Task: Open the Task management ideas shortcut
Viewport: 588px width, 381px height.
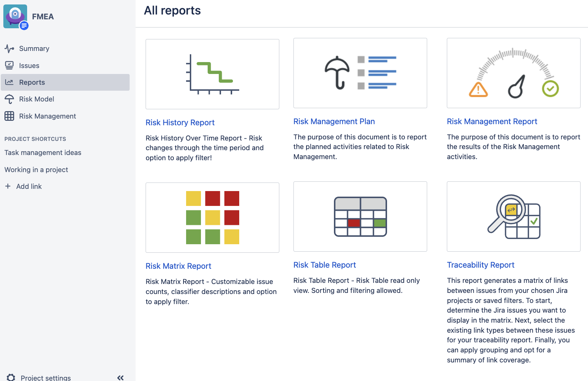Action: (43, 152)
